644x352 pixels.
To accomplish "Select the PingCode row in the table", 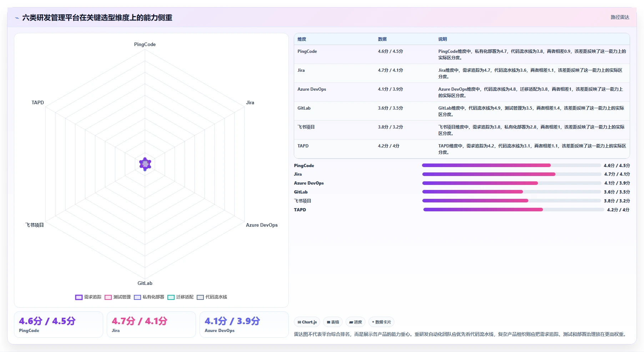I will pyautogui.click(x=462, y=54).
